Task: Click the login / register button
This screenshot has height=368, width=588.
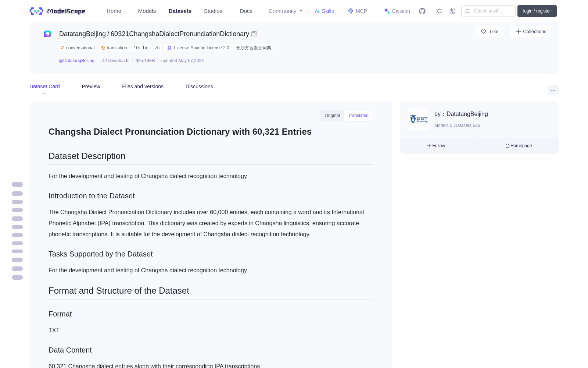Action: tap(537, 11)
